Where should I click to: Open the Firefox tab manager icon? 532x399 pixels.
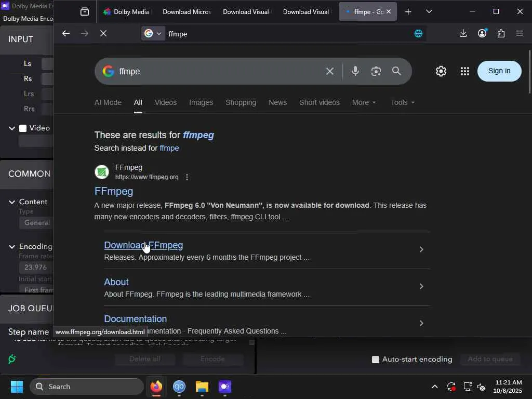(85, 12)
